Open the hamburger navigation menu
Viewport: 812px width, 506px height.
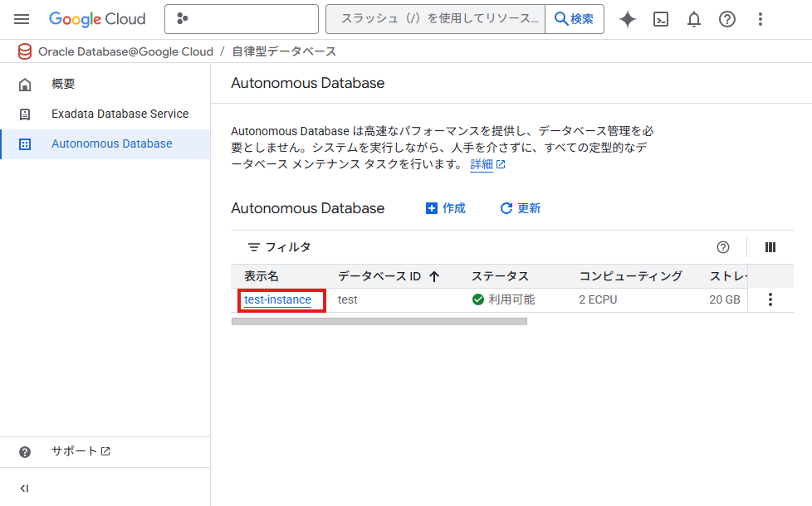tap(22, 19)
